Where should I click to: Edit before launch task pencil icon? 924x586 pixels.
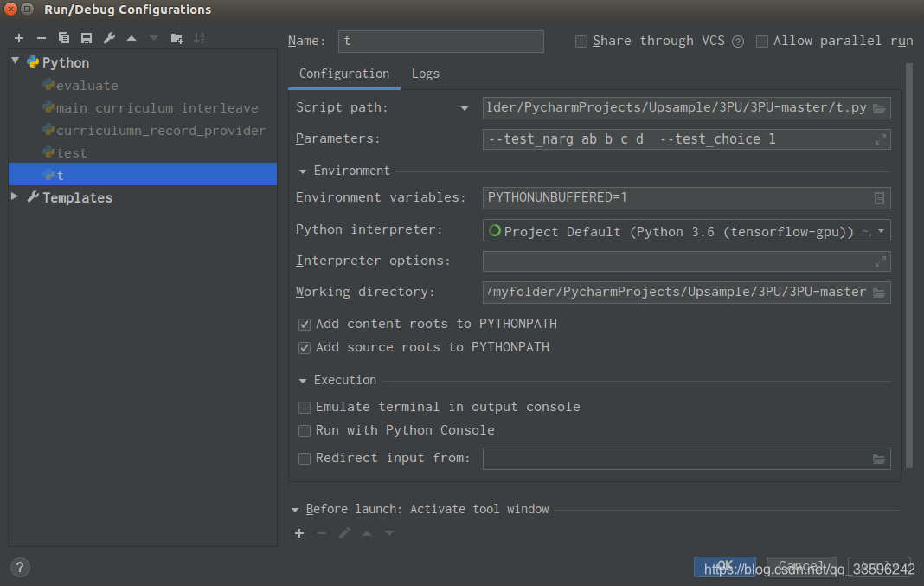pos(344,533)
